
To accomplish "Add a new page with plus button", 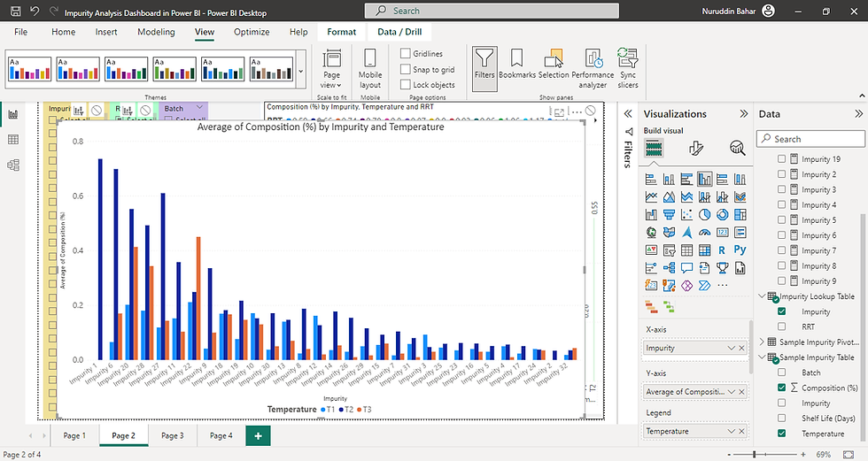I will point(258,435).
